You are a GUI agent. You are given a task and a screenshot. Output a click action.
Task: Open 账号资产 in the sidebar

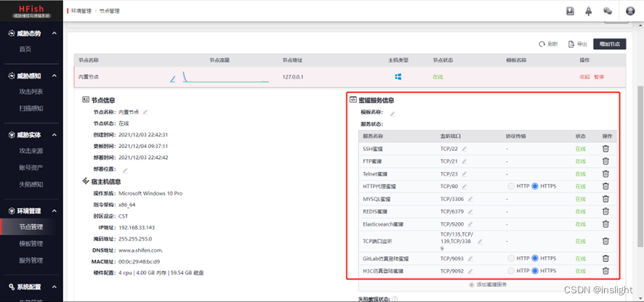31,168
